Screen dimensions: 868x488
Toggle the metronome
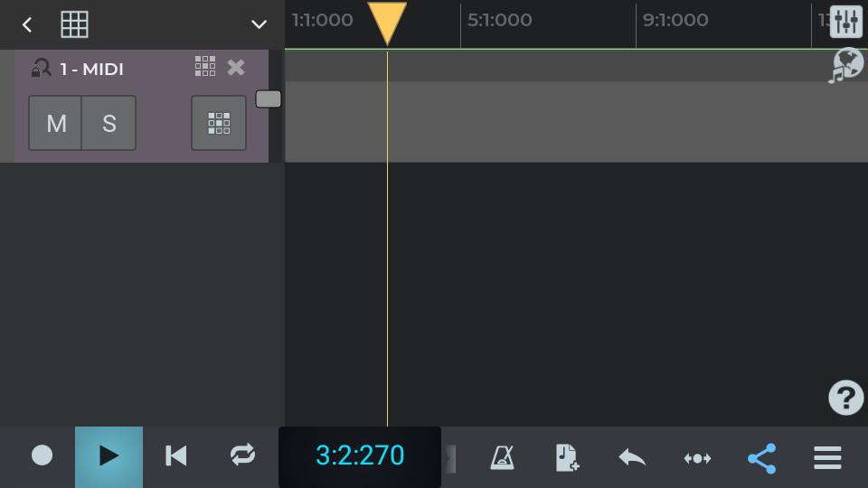502,457
